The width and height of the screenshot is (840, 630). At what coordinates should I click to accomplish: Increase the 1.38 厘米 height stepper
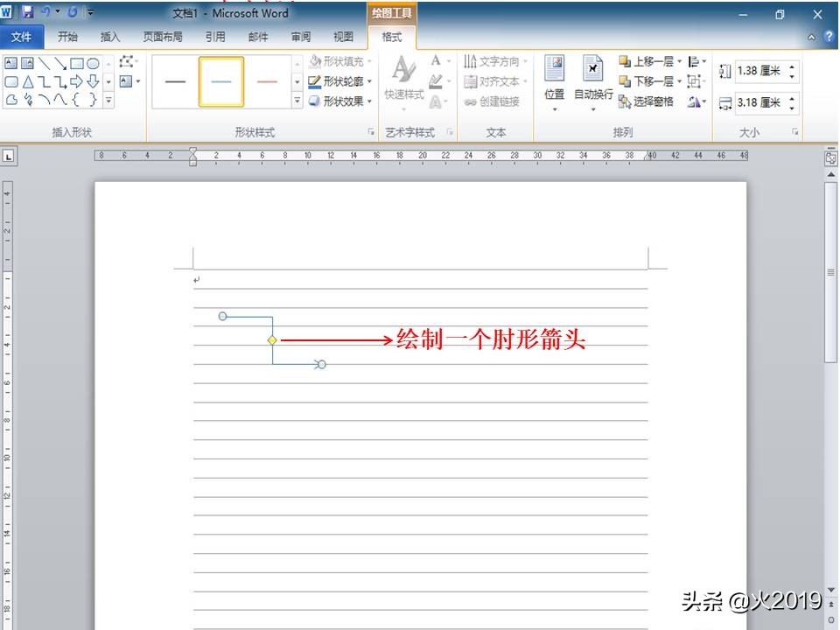pyautogui.click(x=793, y=67)
